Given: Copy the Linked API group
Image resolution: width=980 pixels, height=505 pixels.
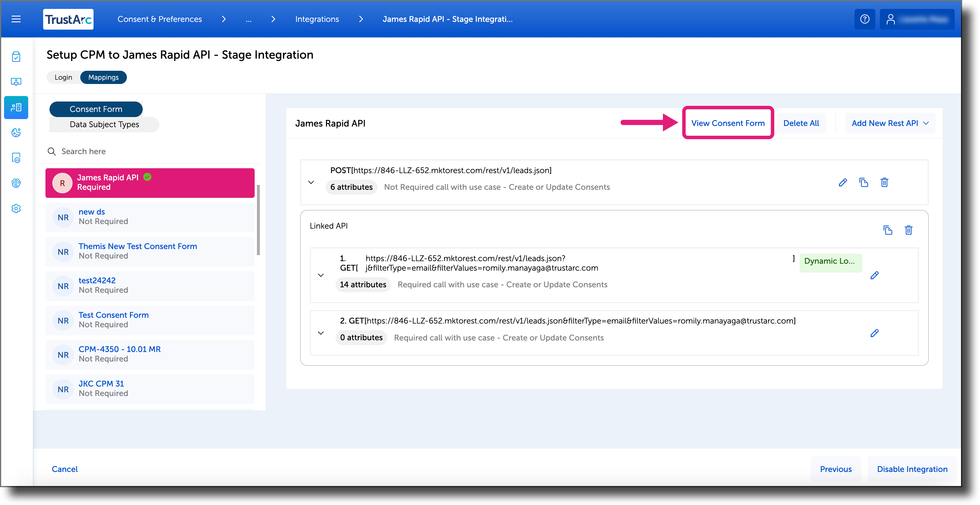Looking at the screenshot, I should [888, 230].
